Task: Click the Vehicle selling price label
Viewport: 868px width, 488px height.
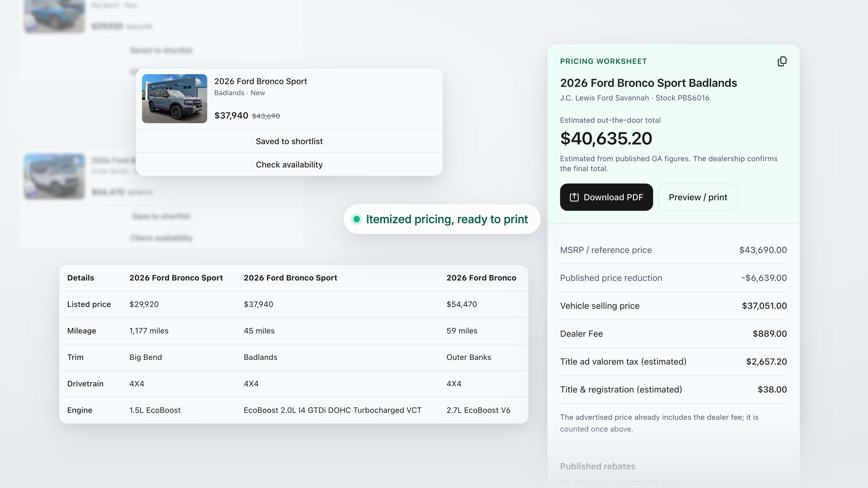Action: coord(599,306)
